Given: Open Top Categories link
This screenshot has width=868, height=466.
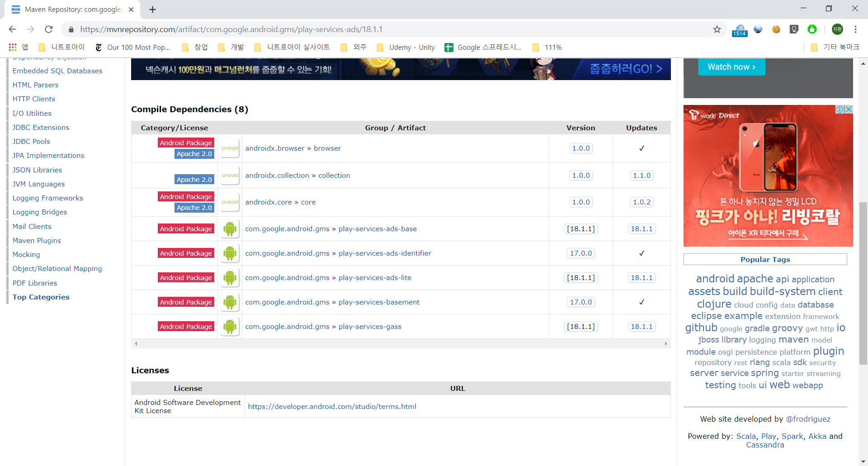Looking at the screenshot, I should click(41, 297).
